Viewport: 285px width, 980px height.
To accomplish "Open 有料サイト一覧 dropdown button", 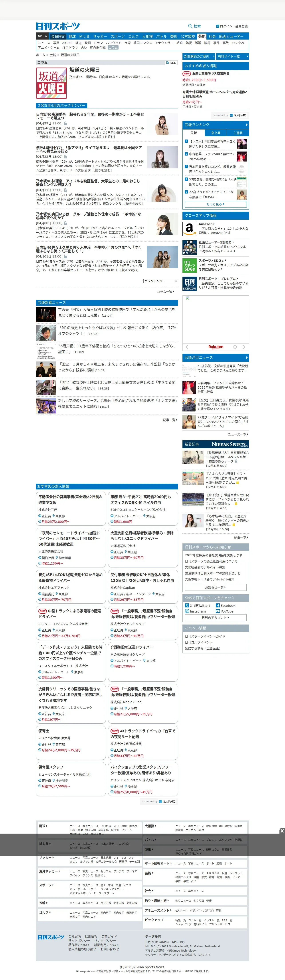I will click(233, 56).
